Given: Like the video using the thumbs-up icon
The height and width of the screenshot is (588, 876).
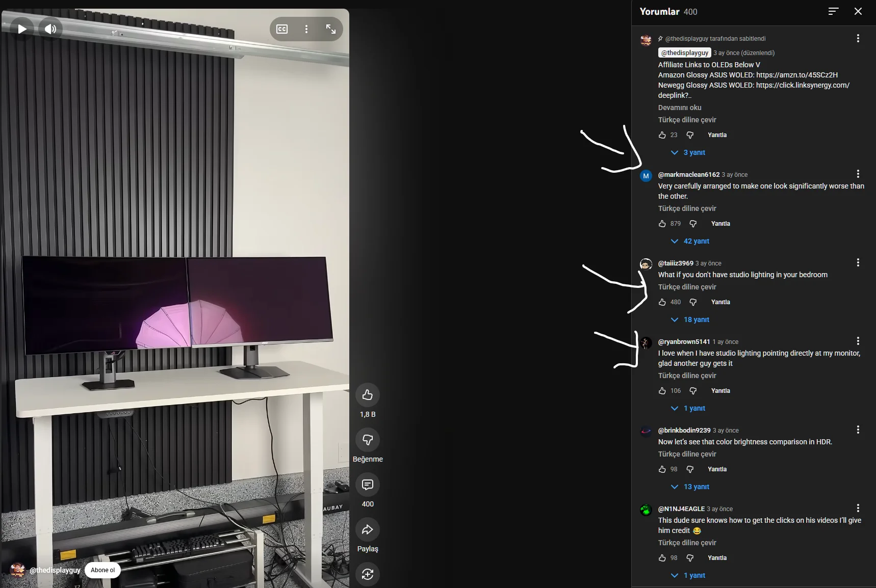Looking at the screenshot, I should click(x=368, y=395).
